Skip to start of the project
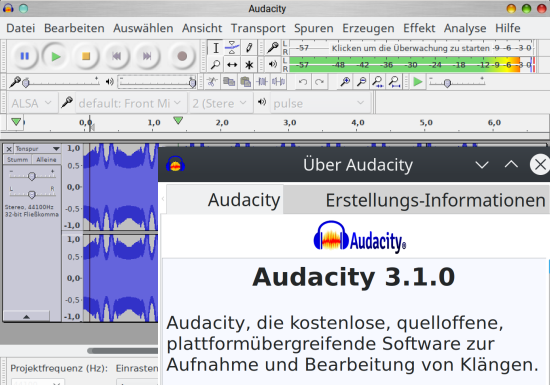 116,56
